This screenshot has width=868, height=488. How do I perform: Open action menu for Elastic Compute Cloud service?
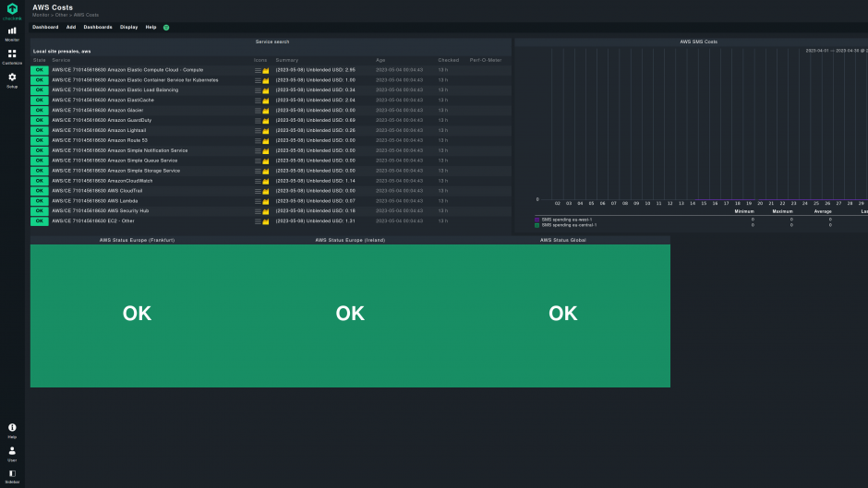[x=259, y=70]
